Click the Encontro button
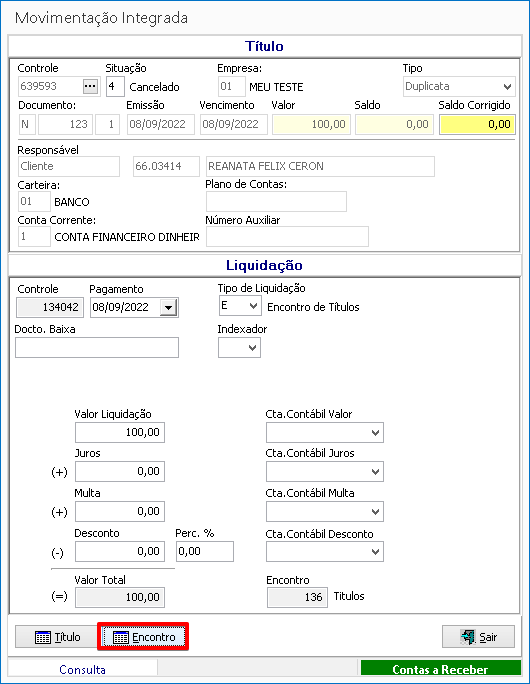 [144, 637]
